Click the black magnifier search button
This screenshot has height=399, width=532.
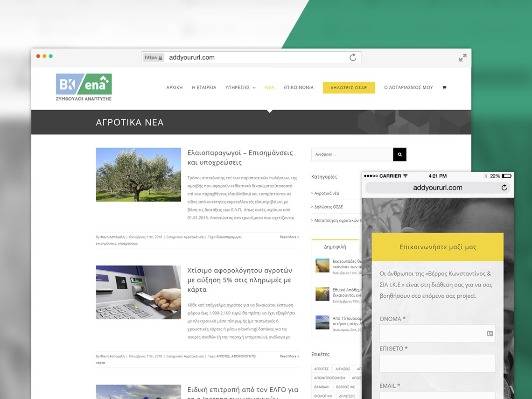tap(399, 154)
